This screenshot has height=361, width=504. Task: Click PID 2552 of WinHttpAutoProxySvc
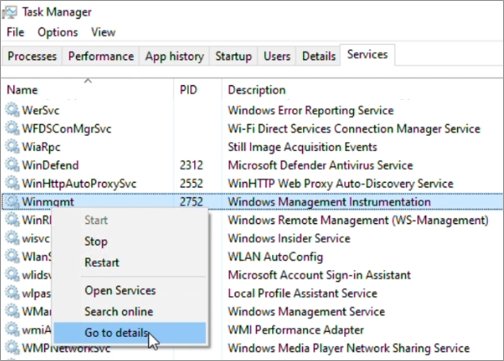[x=191, y=183]
